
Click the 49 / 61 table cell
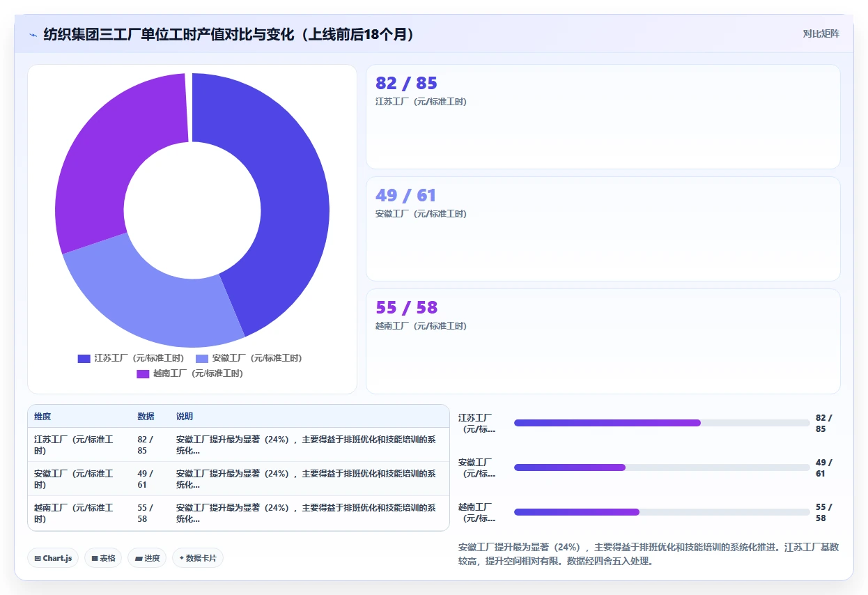click(151, 479)
